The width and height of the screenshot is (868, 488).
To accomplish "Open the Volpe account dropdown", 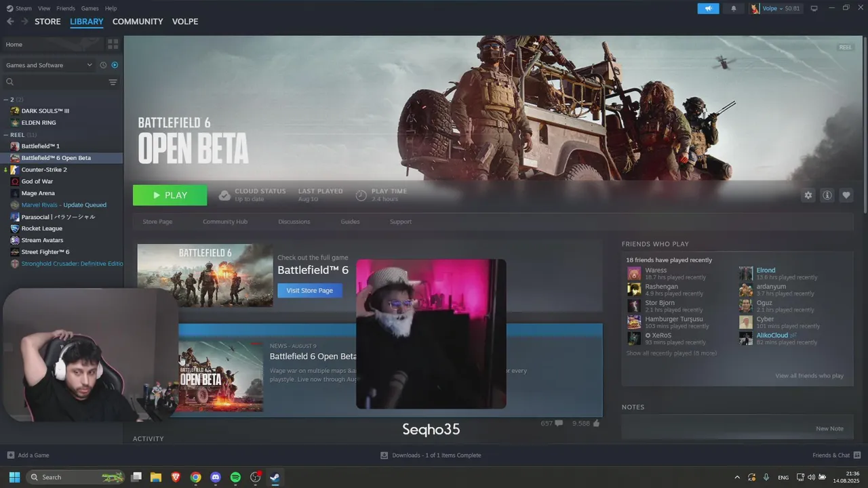I will click(x=775, y=8).
